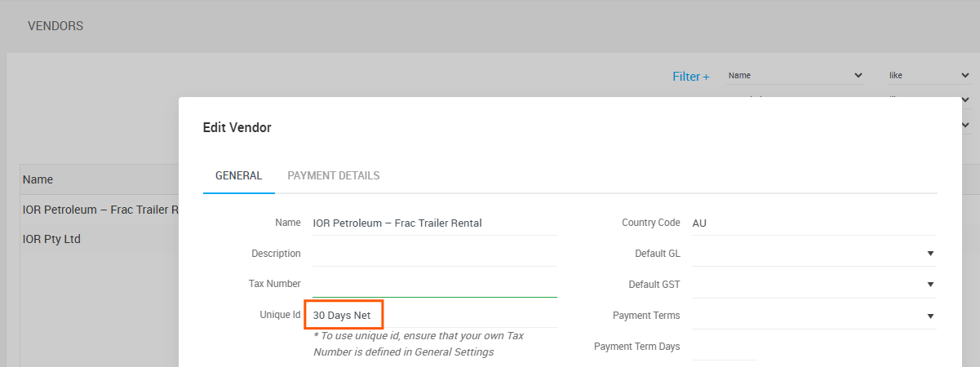Select the General tab
This screenshot has width=980, height=367.
click(x=238, y=175)
